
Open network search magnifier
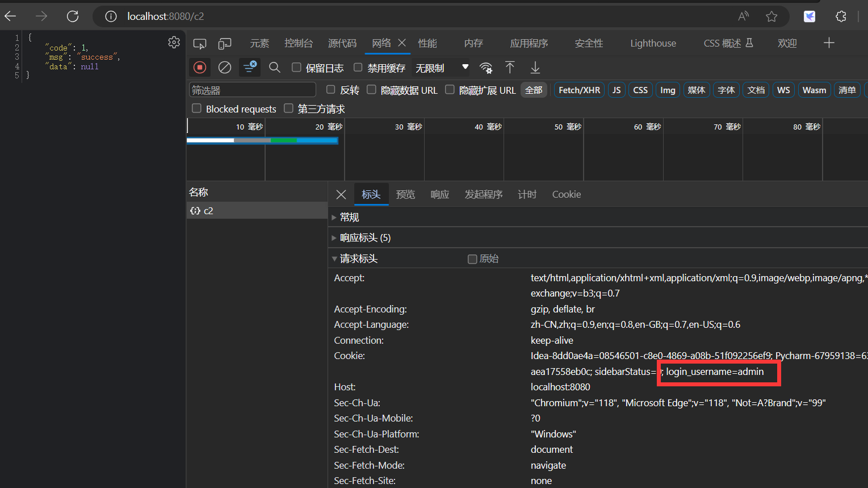coord(275,68)
